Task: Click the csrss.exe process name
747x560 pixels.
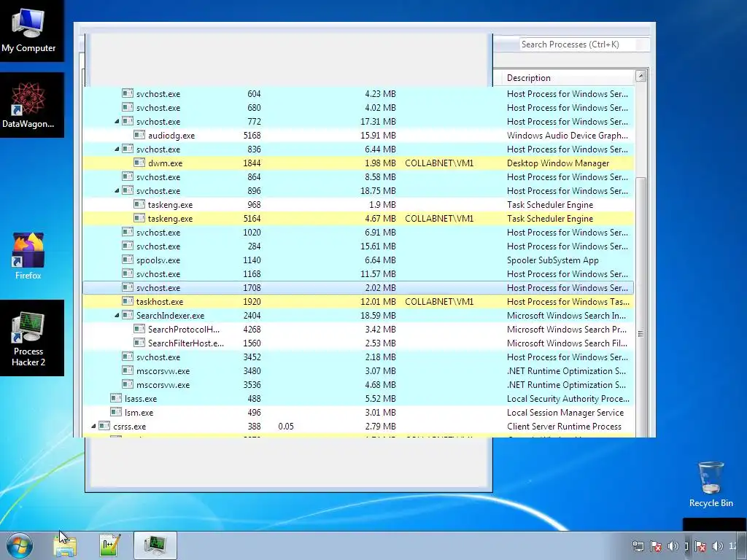Action: pos(130,426)
